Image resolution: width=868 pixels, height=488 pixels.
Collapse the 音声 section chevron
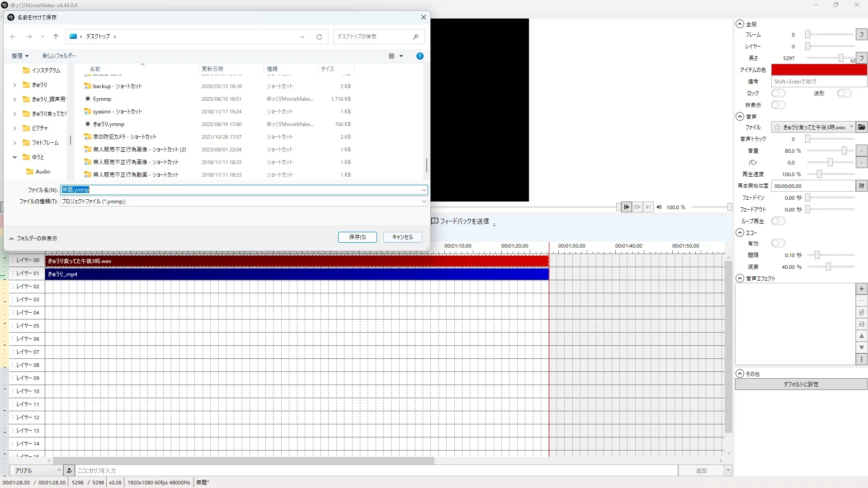click(740, 117)
